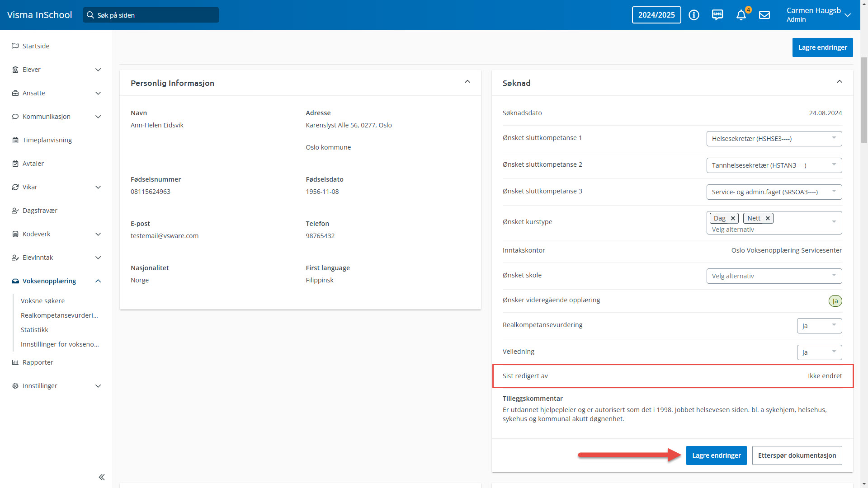This screenshot has height=488, width=868.
Task: Open Voksne søkere submenu item
Action: click(42, 301)
